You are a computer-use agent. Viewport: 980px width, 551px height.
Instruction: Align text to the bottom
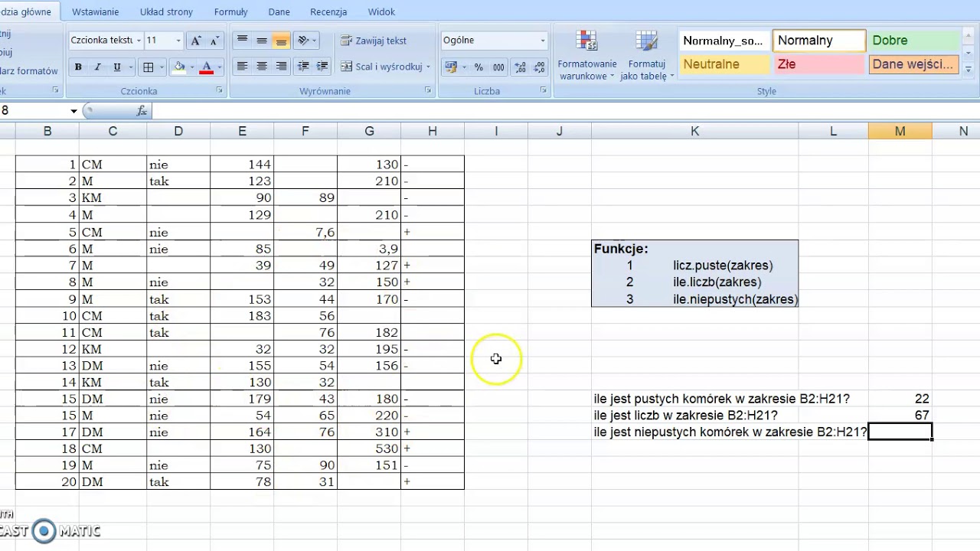[x=281, y=41]
